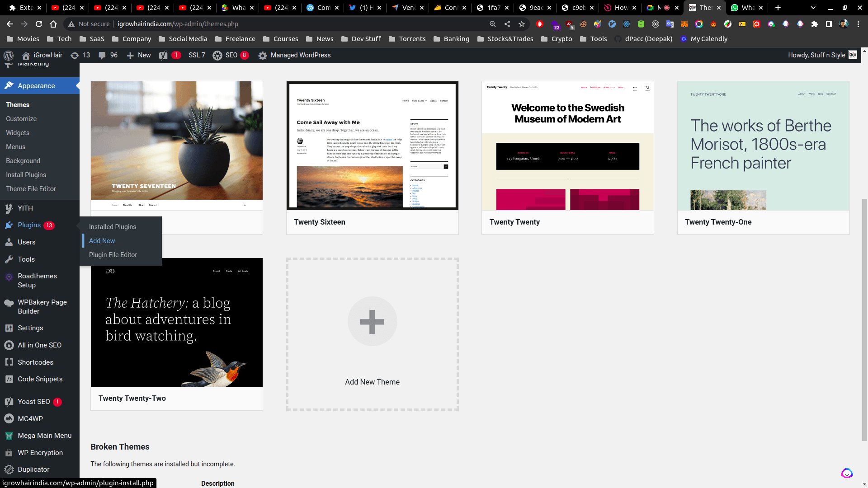Open a new browser tab
Viewport: 868px width, 488px height.
tap(778, 8)
